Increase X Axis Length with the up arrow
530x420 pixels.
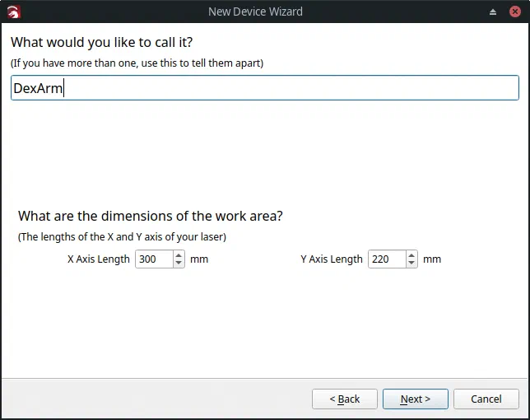click(179, 255)
